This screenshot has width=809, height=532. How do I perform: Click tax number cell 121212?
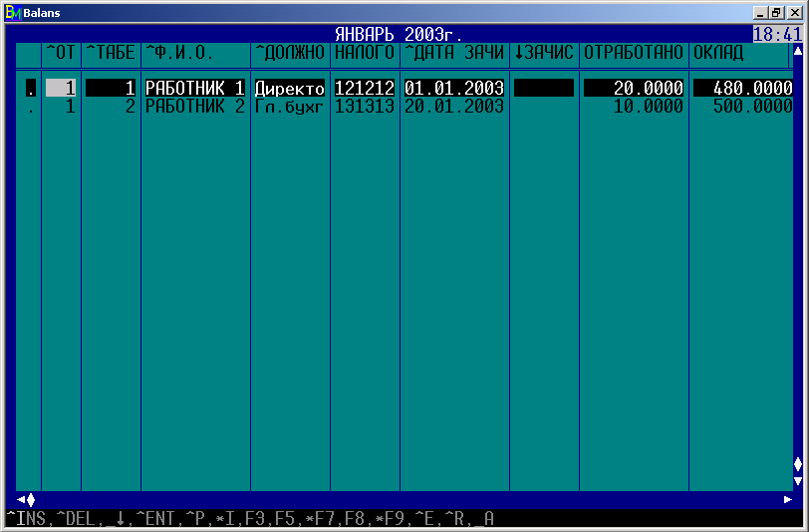point(365,88)
